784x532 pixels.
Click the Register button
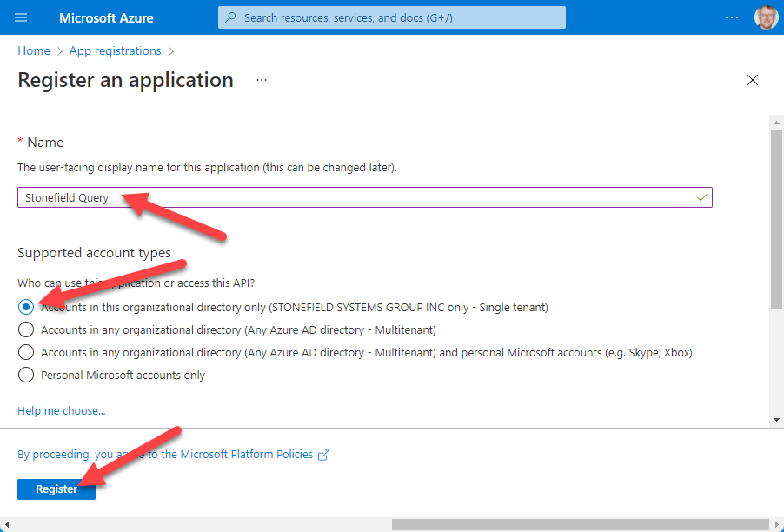coord(56,489)
